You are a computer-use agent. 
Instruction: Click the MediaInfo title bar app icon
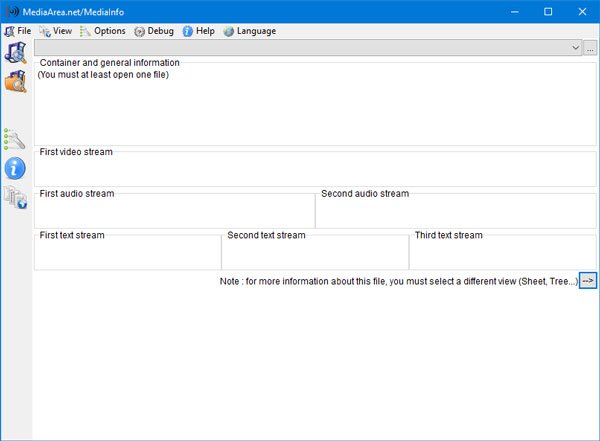click(13, 12)
